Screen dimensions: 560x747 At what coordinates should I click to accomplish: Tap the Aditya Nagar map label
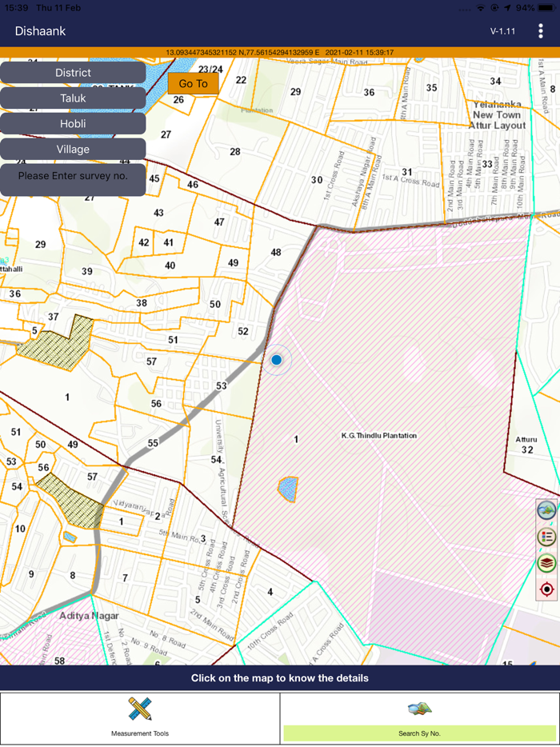[x=89, y=616]
